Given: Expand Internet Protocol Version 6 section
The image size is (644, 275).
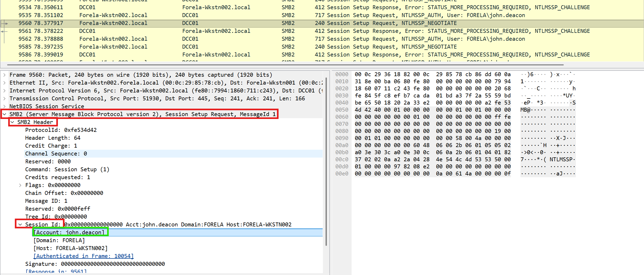Looking at the screenshot, I should [x=4, y=91].
